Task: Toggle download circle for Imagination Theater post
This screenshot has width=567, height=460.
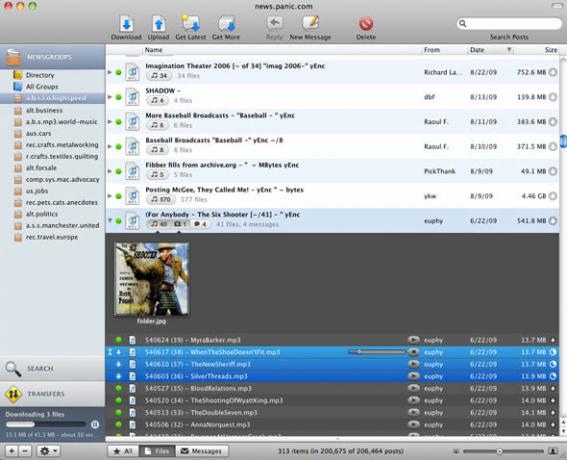Action: (553, 72)
